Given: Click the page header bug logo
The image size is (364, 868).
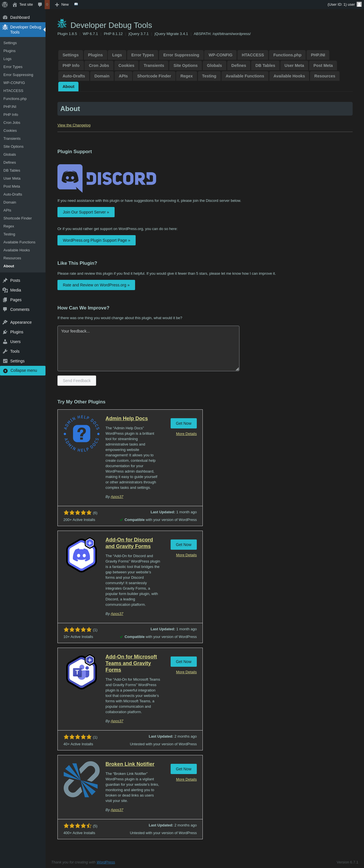Looking at the screenshot, I should pyautogui.click(x=62, y=24).
